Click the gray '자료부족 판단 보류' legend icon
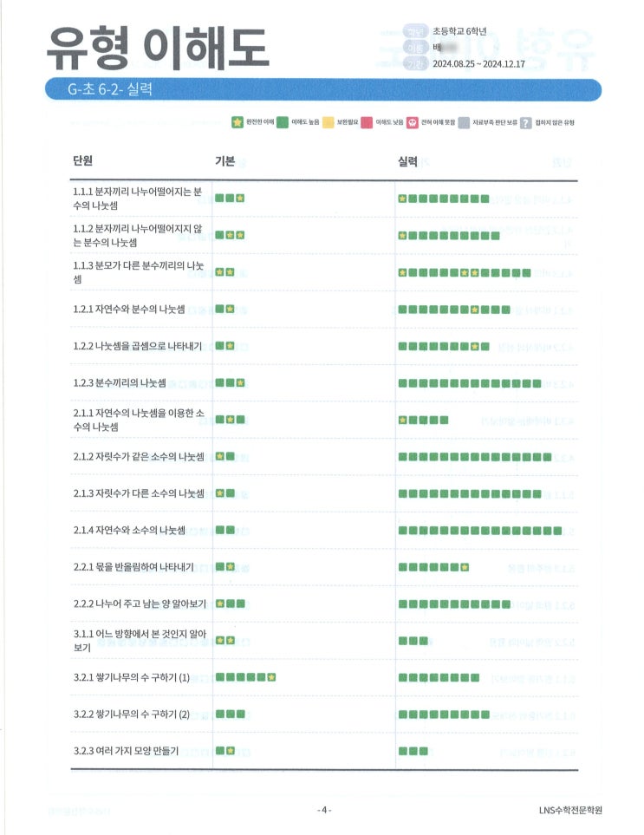This screenshot has width=644, height=835. tap(465, 122)
